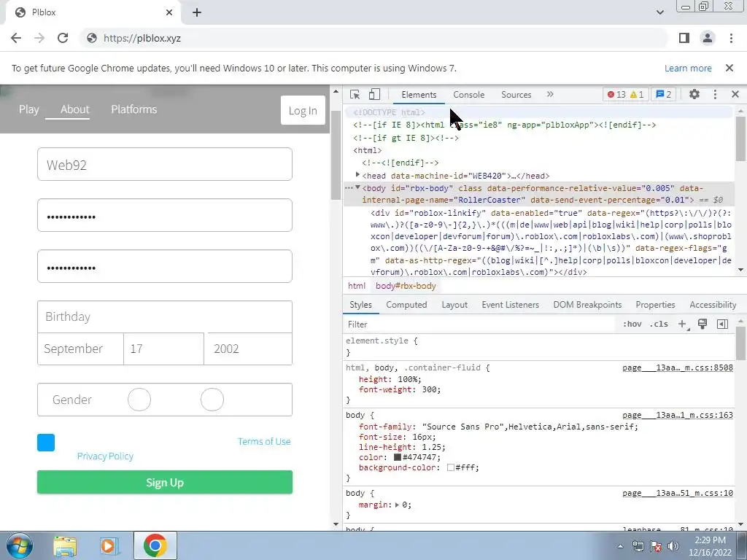
Task: Open the Computed pane tab
Action: pyautogui.click(x=406, y=305)
